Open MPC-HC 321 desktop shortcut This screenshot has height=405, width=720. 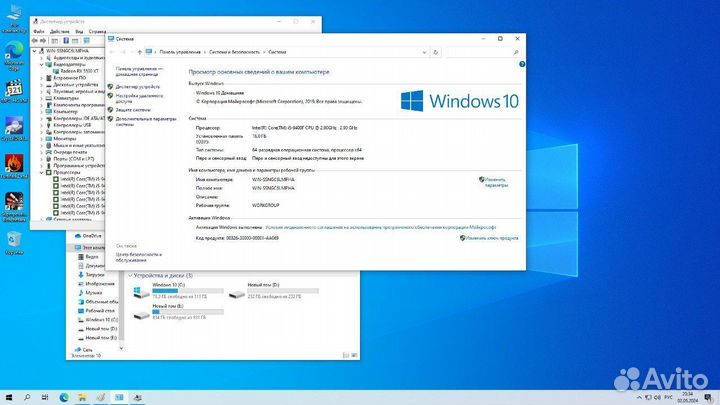tap(14, 91)
